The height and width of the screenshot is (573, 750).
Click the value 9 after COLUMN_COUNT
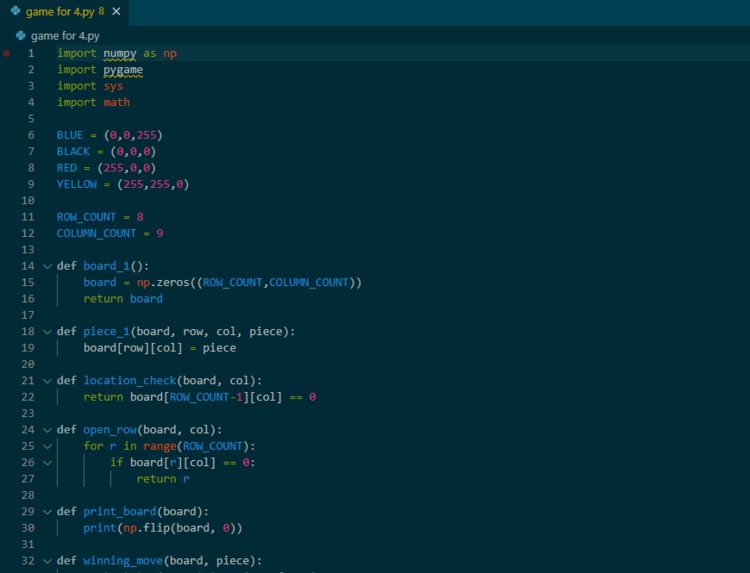click(160, 233)
